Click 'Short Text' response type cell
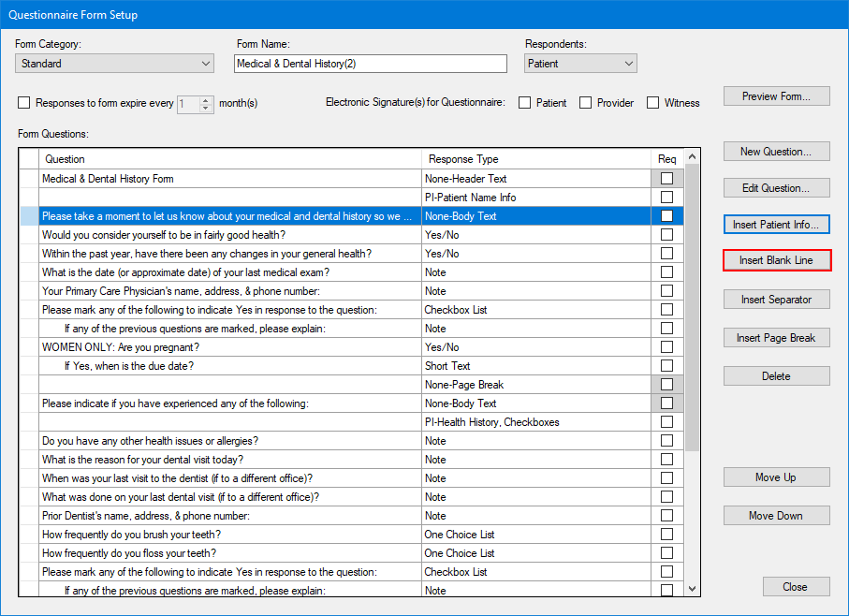This screenshot has width=849, height=616. pos(536,366)
